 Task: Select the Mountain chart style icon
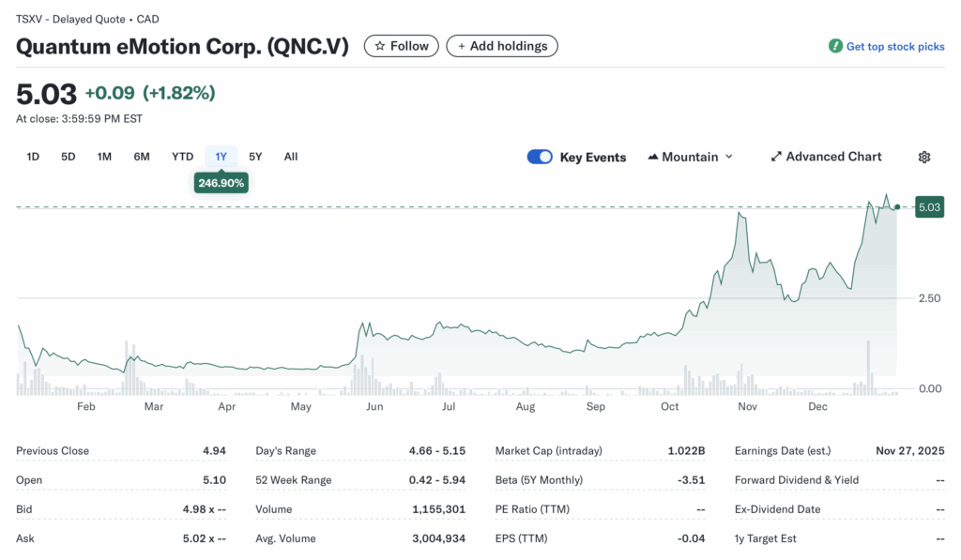[655, 157]
